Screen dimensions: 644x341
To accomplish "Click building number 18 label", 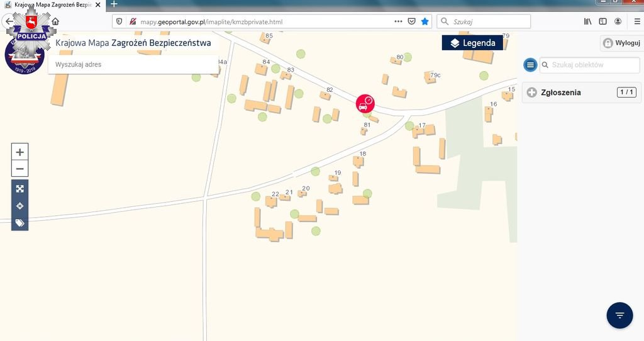I will (363, 154).
